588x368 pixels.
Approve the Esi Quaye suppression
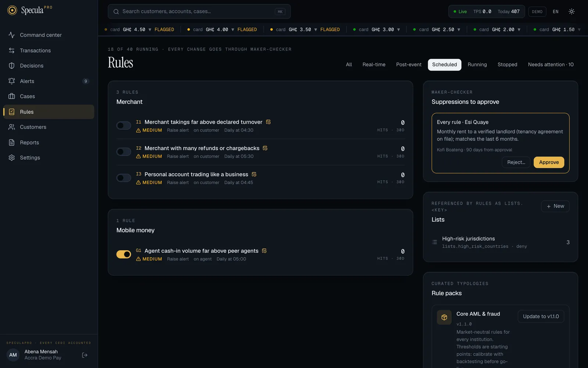coord(549,162)
